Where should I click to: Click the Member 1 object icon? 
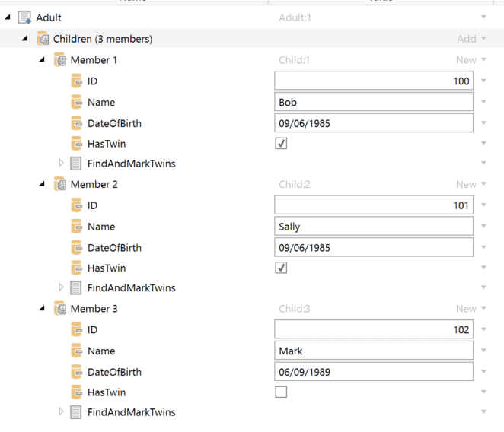pos(60,60)
